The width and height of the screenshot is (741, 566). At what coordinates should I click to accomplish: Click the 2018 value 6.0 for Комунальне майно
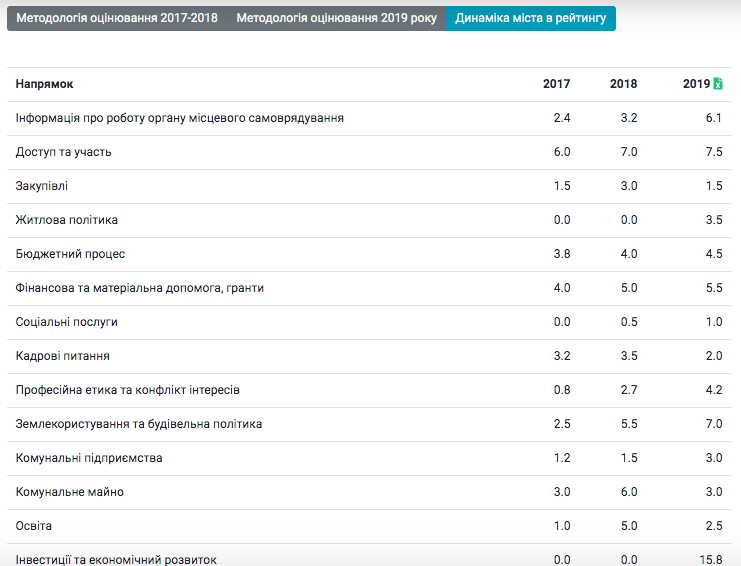click(x=629, y=492)
